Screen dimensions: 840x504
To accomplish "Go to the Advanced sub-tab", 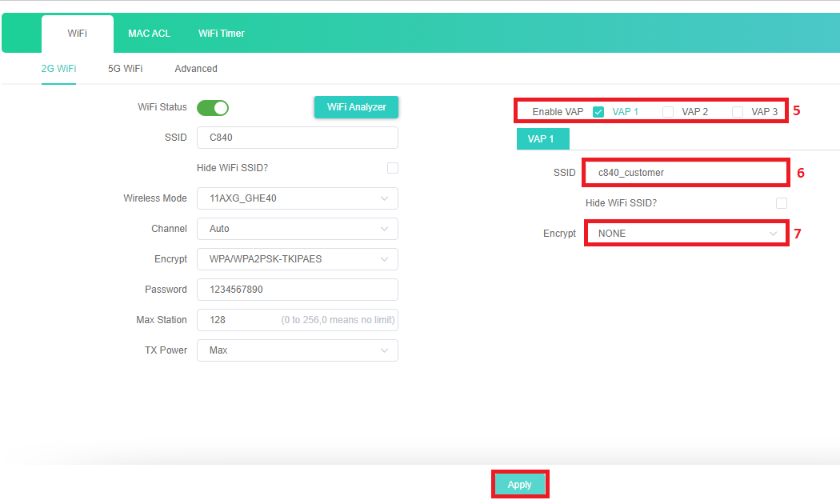I will 196,69.
